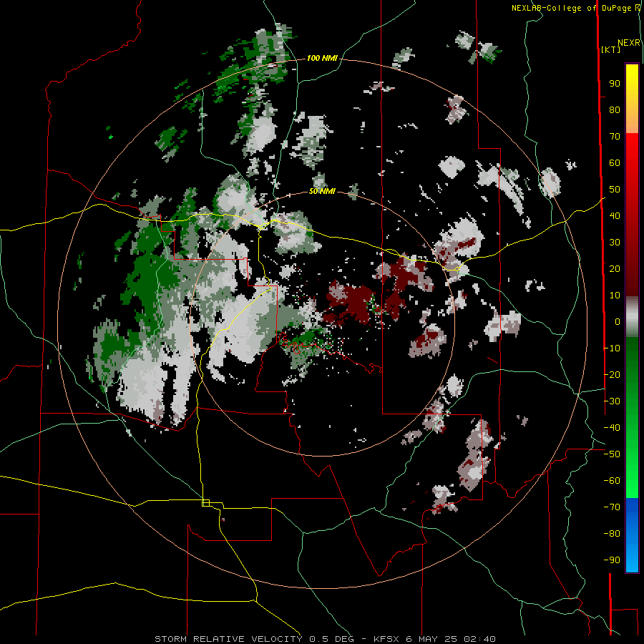
Task: Click the 02:40 timestamp in the footer
Action: click(480, 639)
